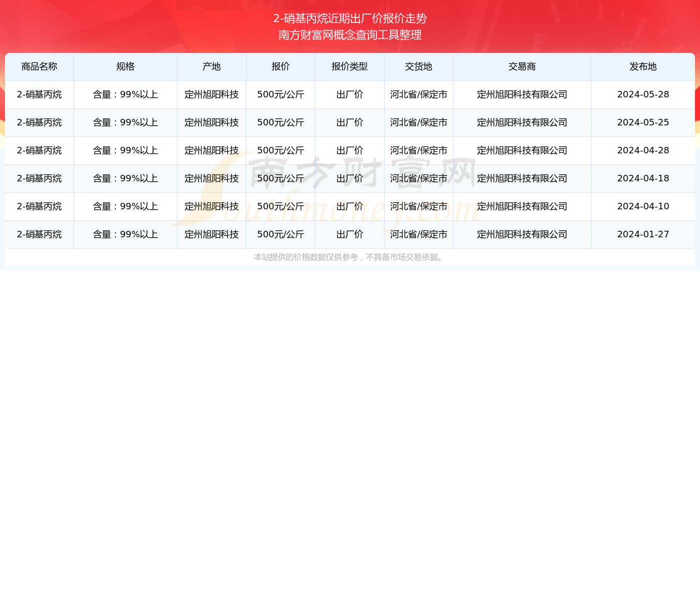Click the 500元/公斤 price in 2024-05-28 row
Screen dimensions: 700x602
[x=280, y=94]
